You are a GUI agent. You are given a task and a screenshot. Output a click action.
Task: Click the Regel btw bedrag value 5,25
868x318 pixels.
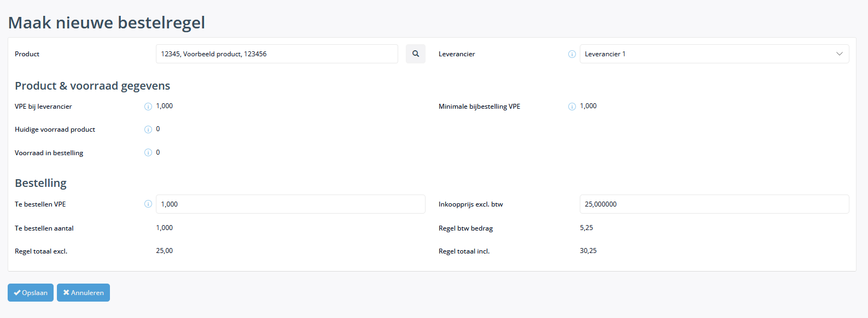[x=586, y=228]
